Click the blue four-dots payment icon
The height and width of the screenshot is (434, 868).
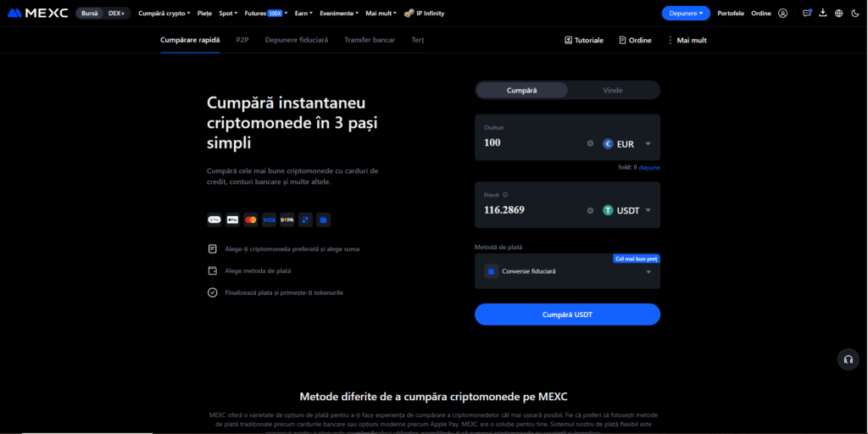tap(305, 220)
